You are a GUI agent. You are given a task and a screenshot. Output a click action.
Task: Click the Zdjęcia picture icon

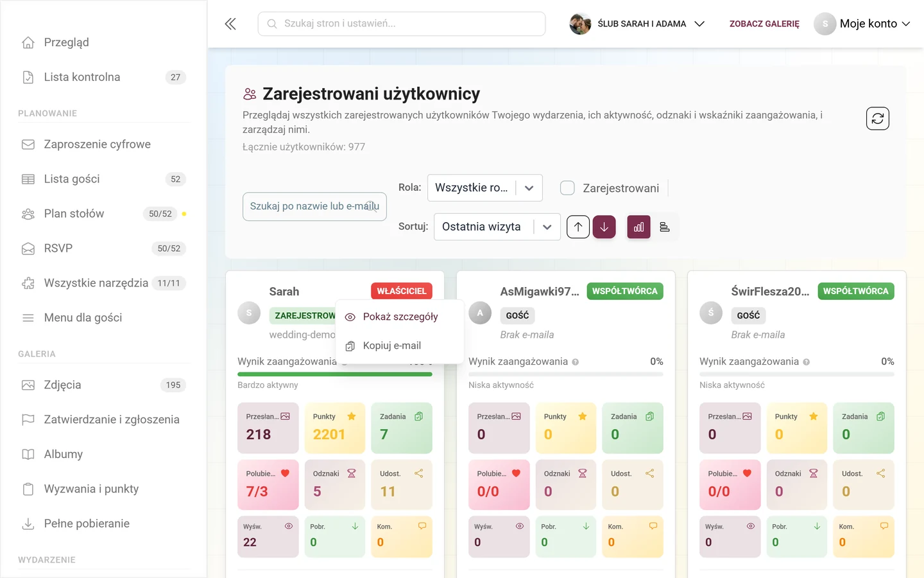[x=28, y=385]
